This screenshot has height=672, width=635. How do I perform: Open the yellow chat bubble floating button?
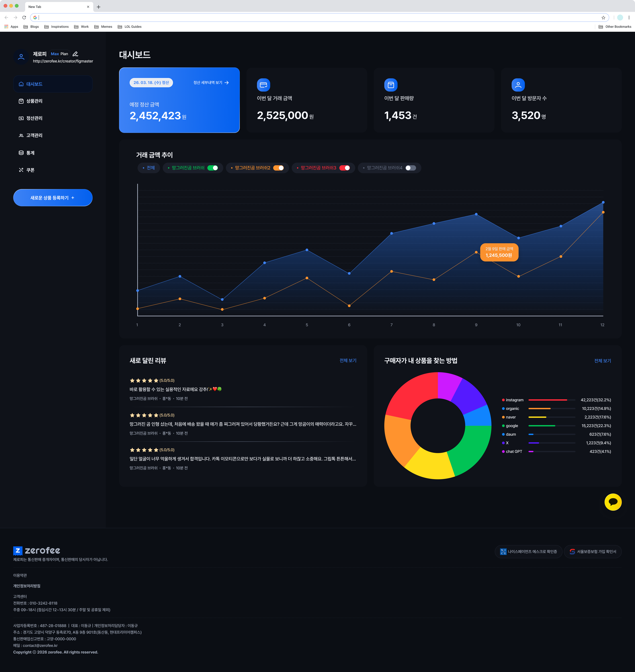tap(613, 502)
